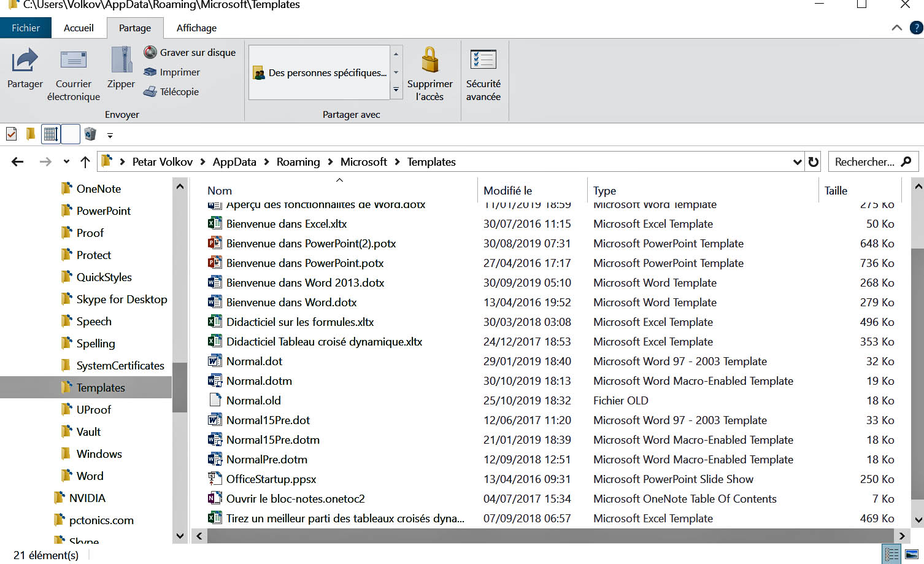
Task: Open the Customize Quick Access Toolbar dropdown
Action: pyautogui.click(x=110, y=135)
